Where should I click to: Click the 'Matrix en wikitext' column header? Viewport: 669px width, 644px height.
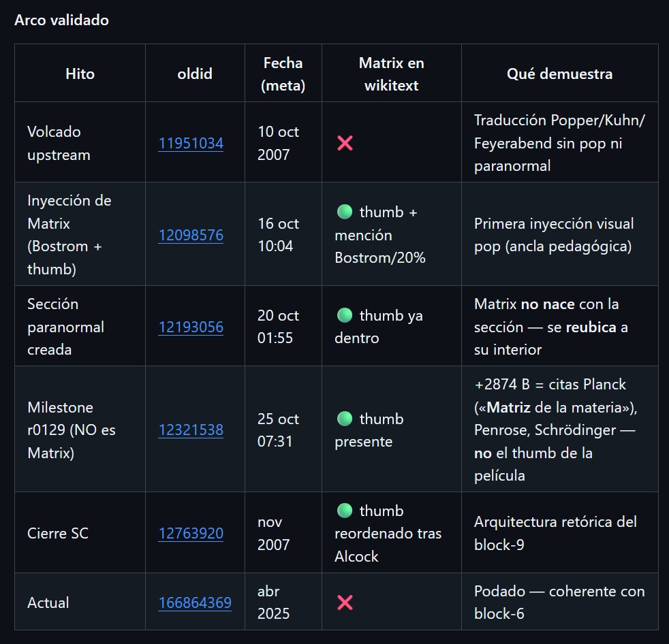391,74
